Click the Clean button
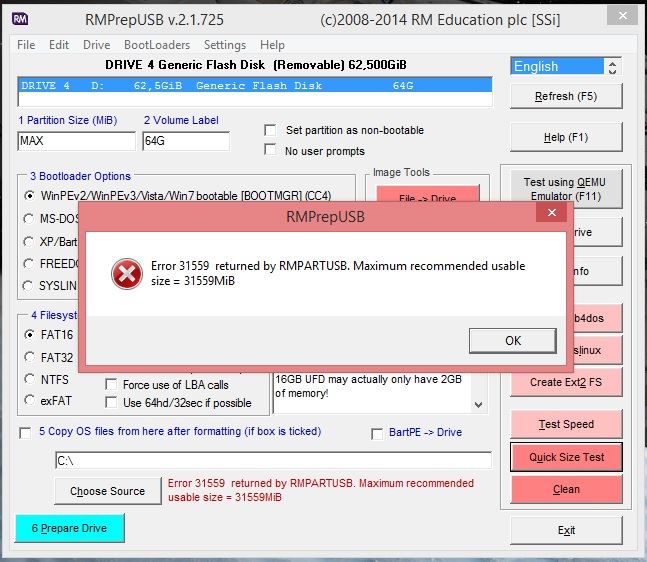This screenshot has height=562, width=647. coord(566,489)
